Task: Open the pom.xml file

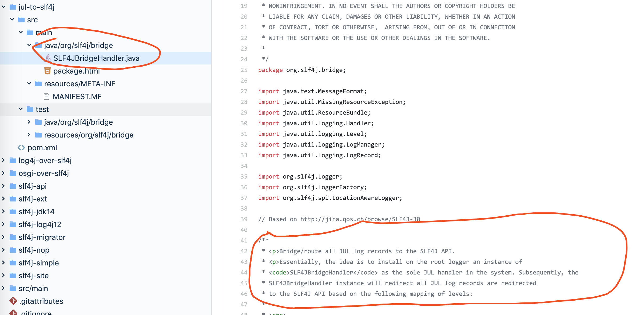Action: pos(42,147)
